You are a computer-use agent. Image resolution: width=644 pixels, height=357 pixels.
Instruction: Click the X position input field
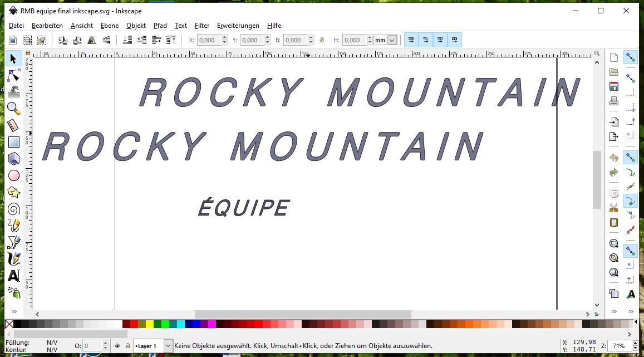pos(208,40)
